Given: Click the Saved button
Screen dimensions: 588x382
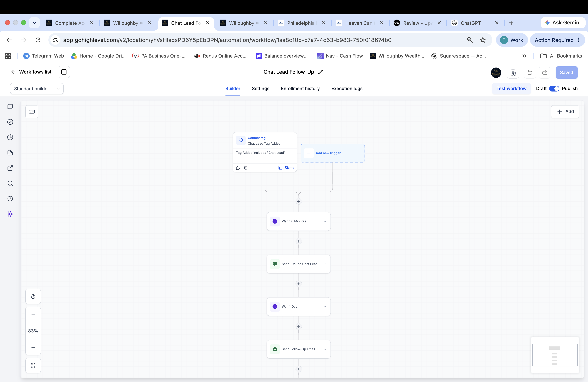Looking at the screenshot, I should point(567,72).
